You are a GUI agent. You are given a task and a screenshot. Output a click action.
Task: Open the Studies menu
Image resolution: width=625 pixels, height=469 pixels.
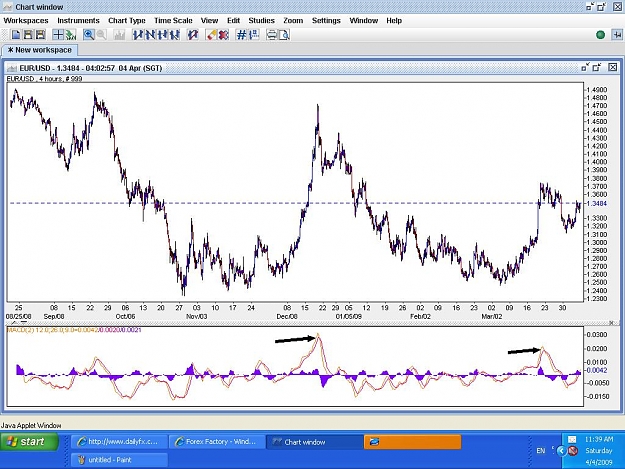[x=261, y=20]
